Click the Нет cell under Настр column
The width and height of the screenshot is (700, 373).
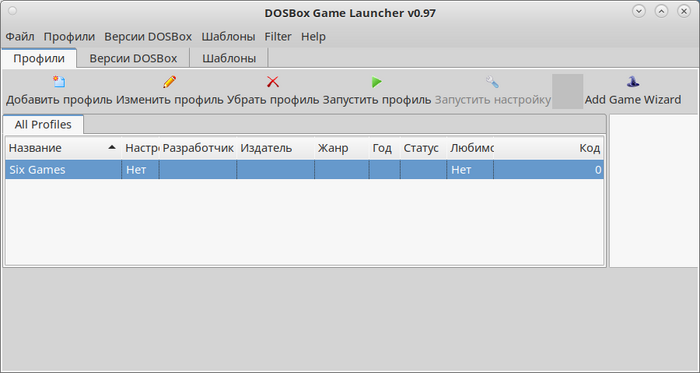point(140,170)
